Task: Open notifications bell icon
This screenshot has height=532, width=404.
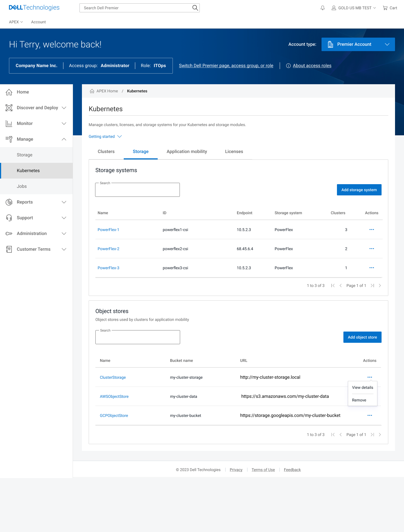Action: (323, 8)
